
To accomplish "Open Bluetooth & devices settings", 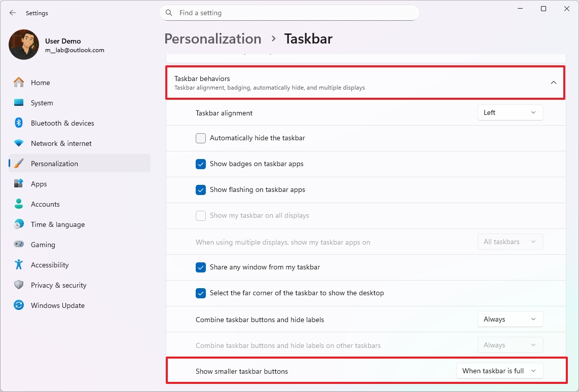I will click(19, 123).
